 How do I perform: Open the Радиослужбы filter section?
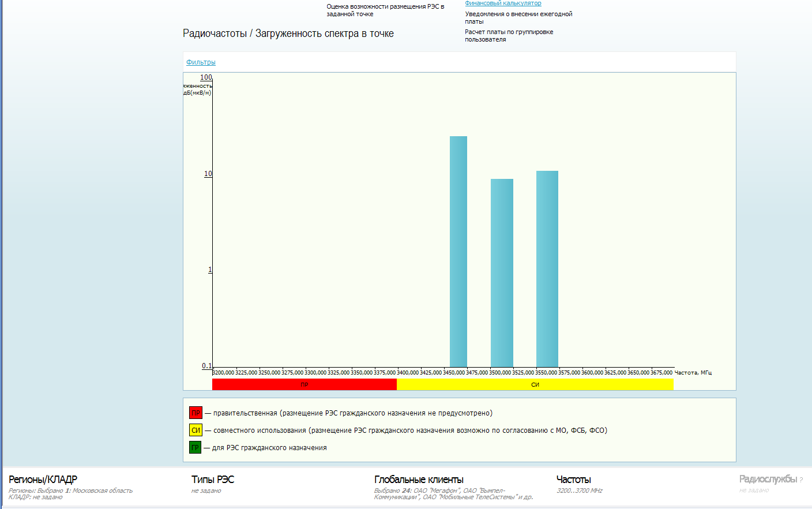click(x=768, y=480)
